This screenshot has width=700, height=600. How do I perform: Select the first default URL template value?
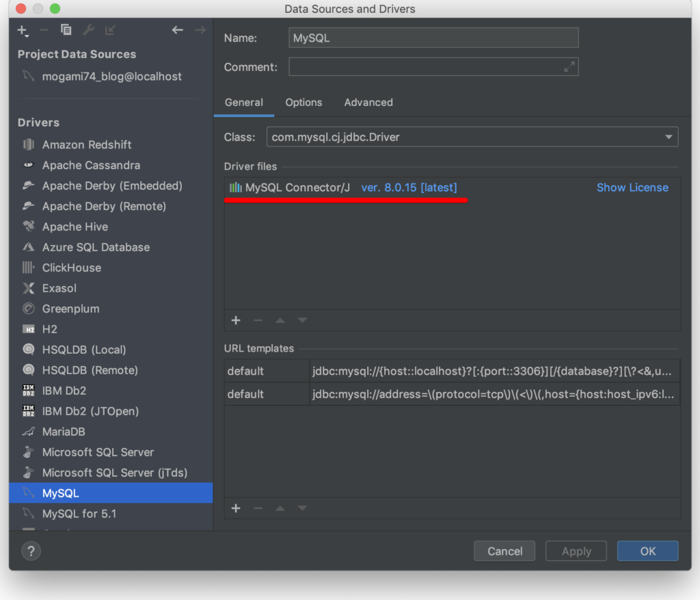(x=495, y=371)
